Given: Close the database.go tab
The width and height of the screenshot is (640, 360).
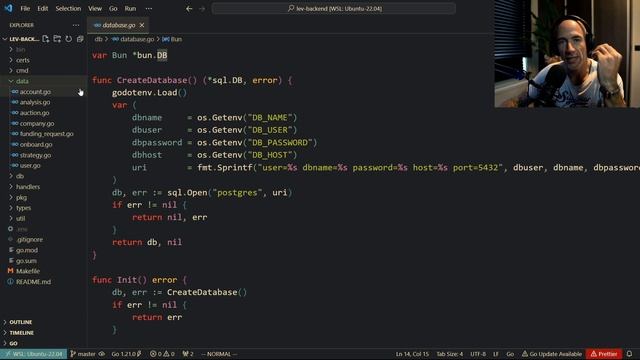Looking at the screenshot, I should click(142, 25).
